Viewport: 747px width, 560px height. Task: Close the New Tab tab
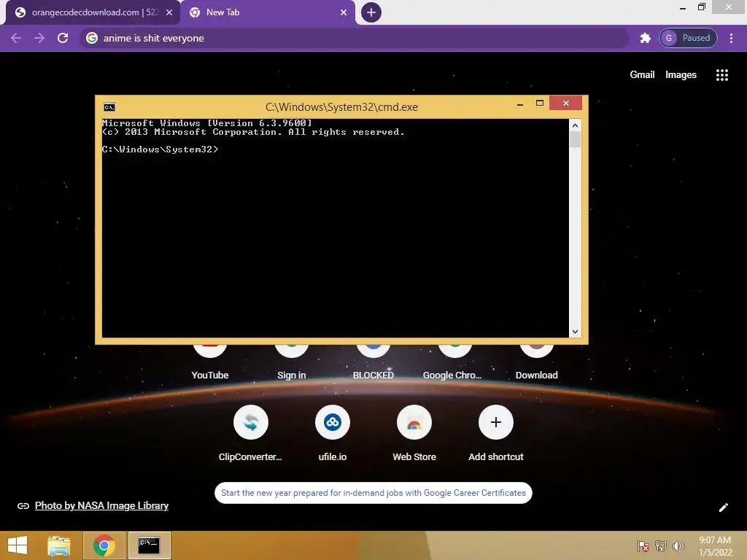click(344, 12)
